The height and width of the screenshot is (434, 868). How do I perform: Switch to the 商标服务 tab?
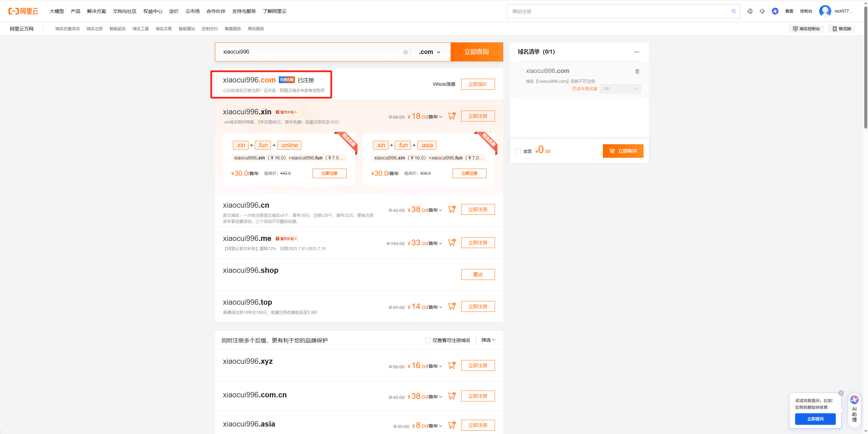(256, 29)
